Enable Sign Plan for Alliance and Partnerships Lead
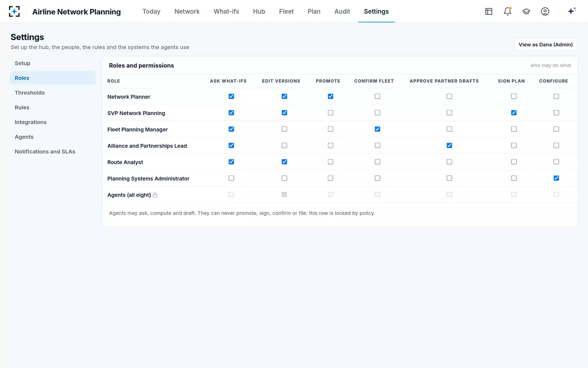Screen dimensions: 588x368 [514, 146]
